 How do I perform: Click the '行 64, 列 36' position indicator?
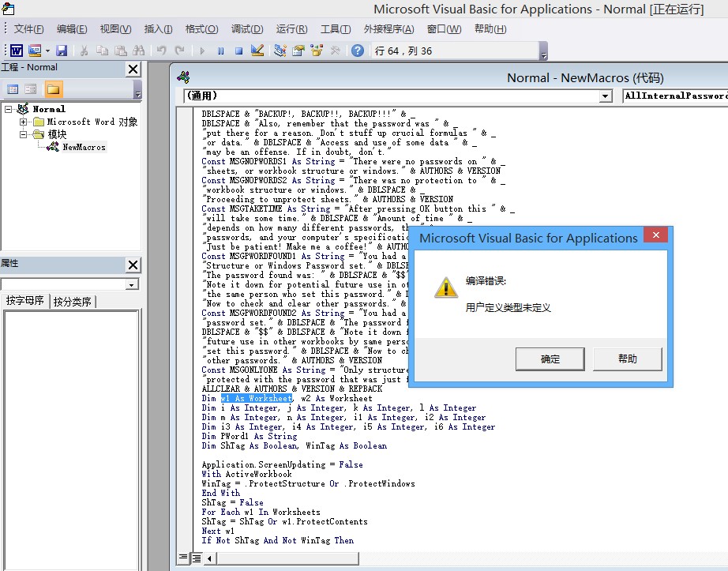point(403,51)
